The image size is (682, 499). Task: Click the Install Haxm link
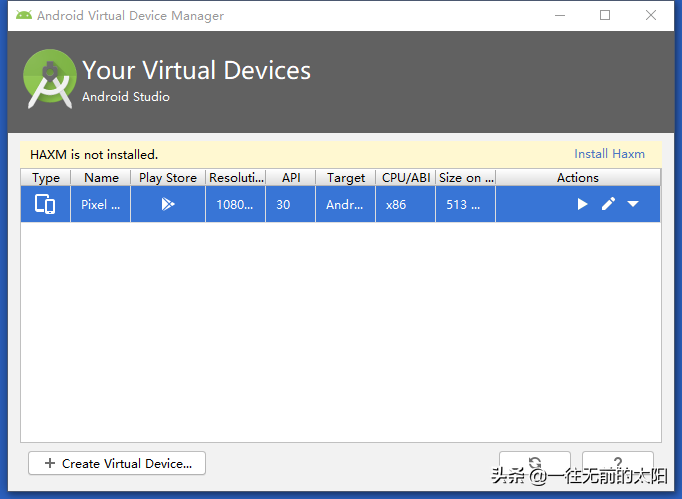609,154
